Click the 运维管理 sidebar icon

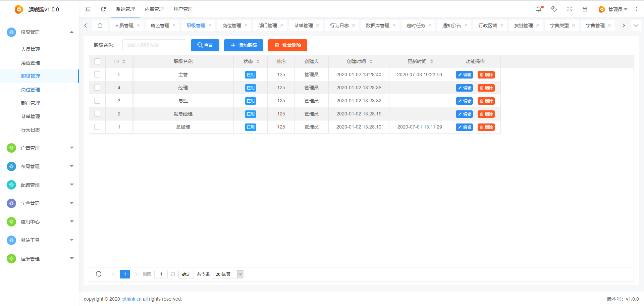[11, 259]
